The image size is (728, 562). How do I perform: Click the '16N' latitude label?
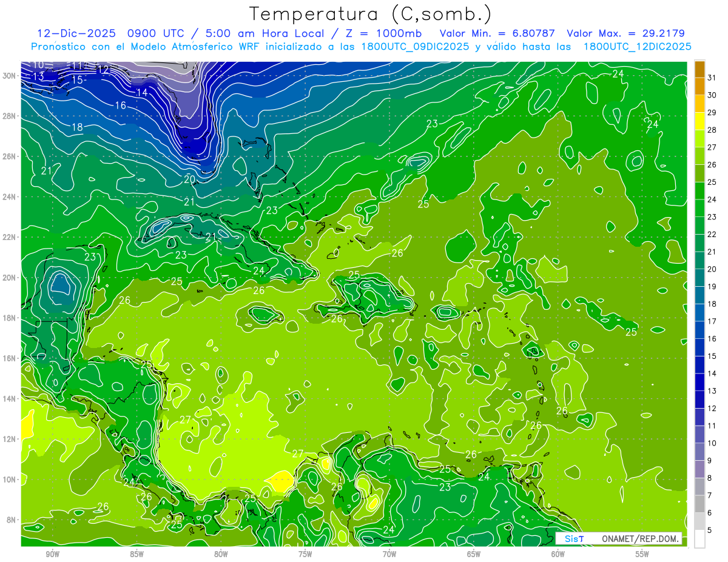pos(10,358)
